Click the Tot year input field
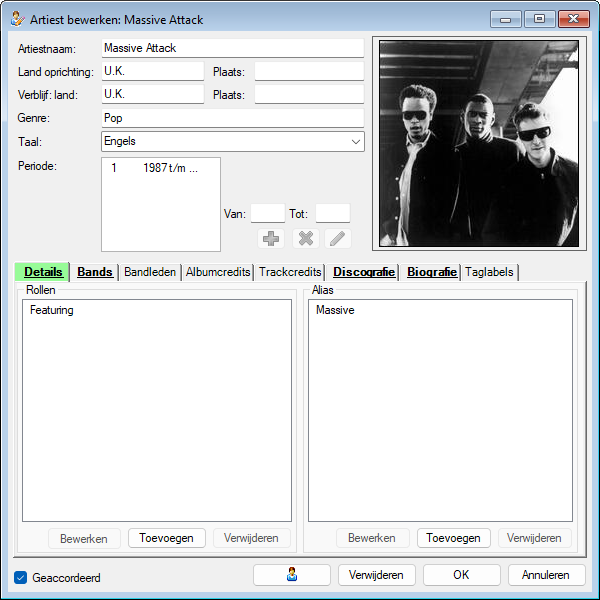 [333, 213]
